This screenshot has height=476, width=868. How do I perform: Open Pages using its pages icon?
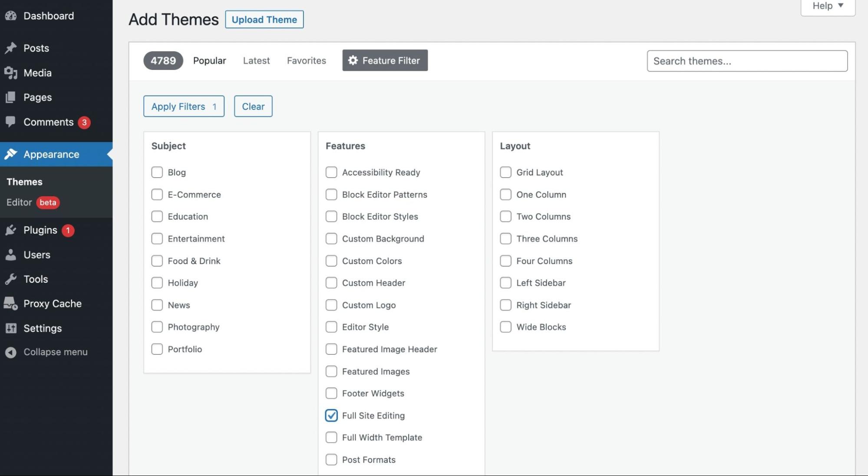[11, 97]
